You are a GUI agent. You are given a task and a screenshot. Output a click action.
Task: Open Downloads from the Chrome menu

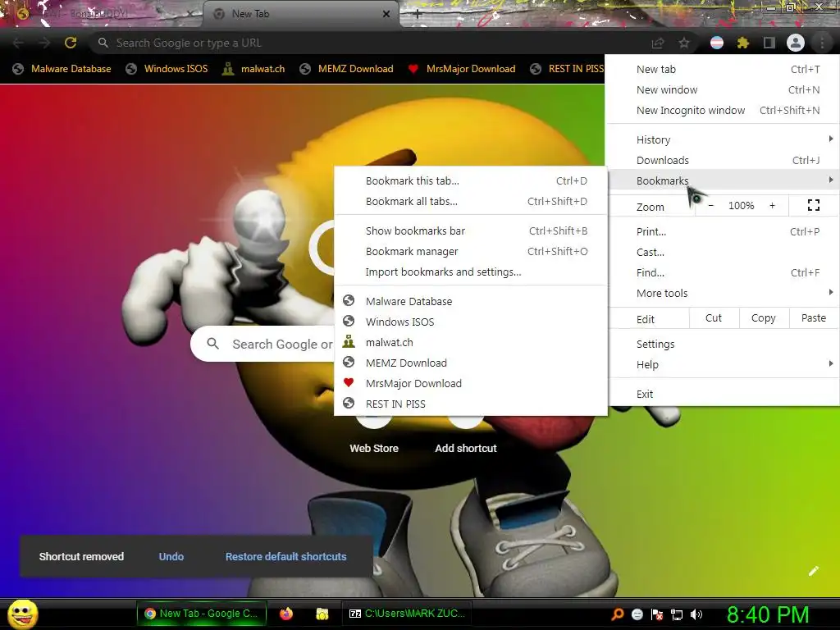(x=724, y=160)
